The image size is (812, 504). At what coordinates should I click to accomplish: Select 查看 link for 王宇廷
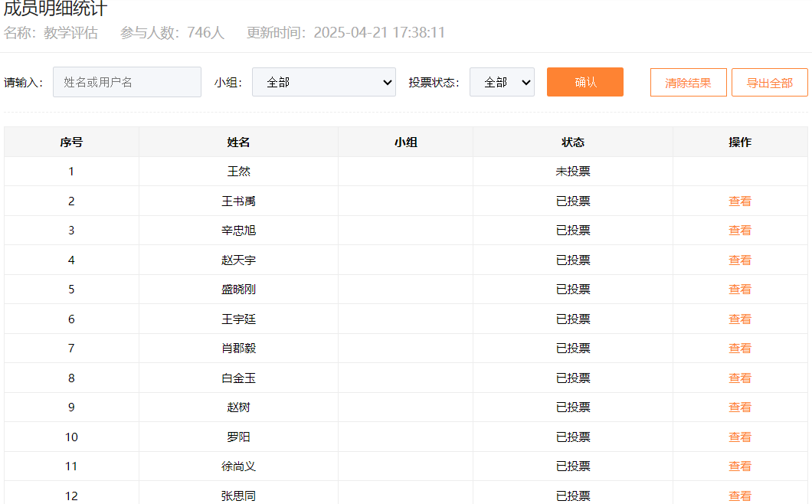tap(739, 319)
